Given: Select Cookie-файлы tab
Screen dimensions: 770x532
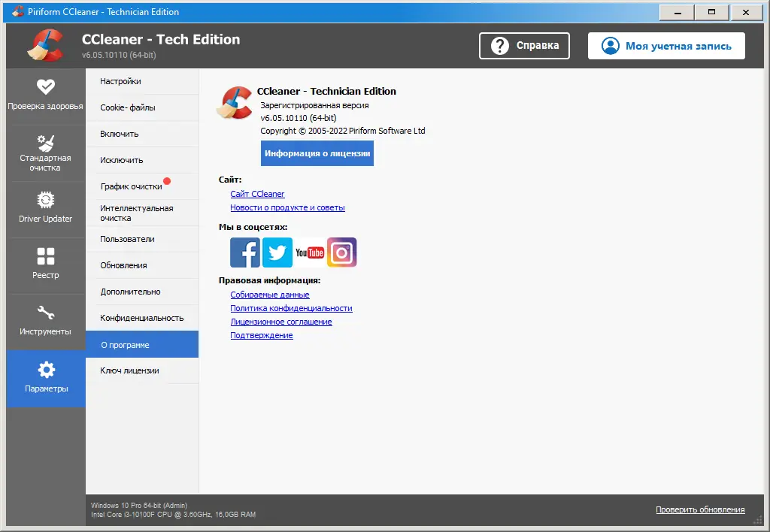Looking at the screenshot, I should [142, 107].
